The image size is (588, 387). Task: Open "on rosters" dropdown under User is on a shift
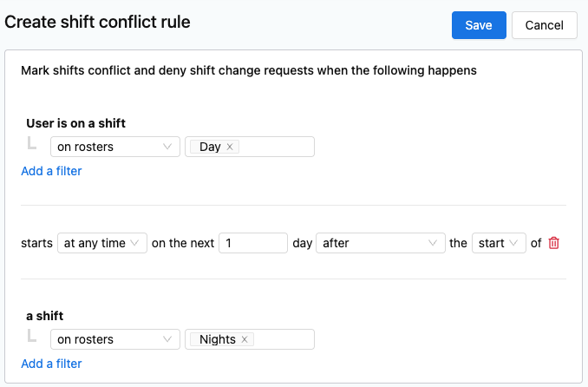[x=115, y=147]
